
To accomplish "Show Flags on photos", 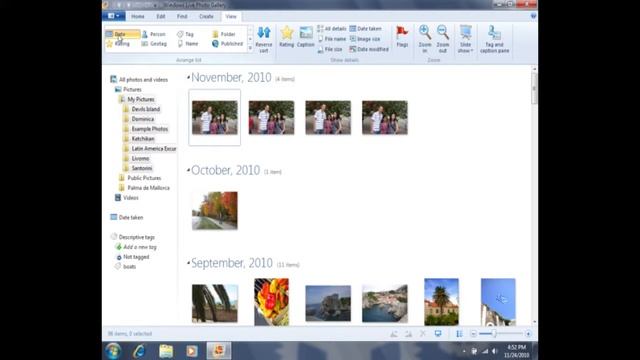I will [402, 37].
